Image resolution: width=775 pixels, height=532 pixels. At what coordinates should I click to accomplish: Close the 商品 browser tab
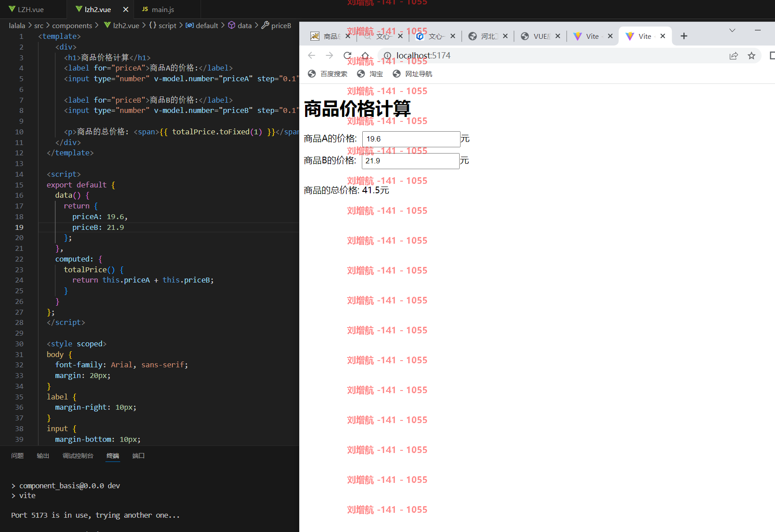(348, 36)
